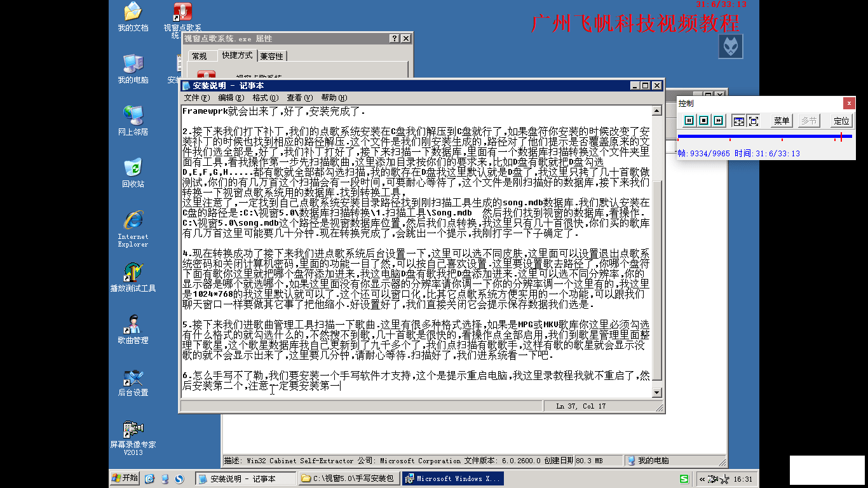
Task: Select 网上邻居 desktop icon
Action: point(133,121)
